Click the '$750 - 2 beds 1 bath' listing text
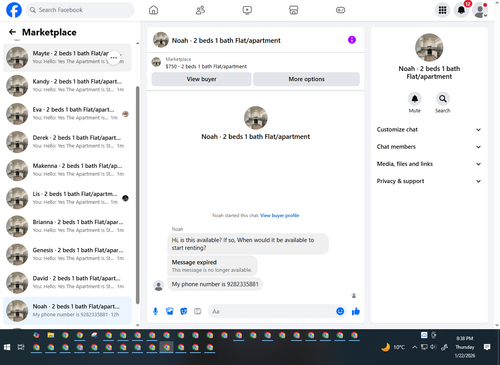The image size is (500, 365). pos(206,66)
